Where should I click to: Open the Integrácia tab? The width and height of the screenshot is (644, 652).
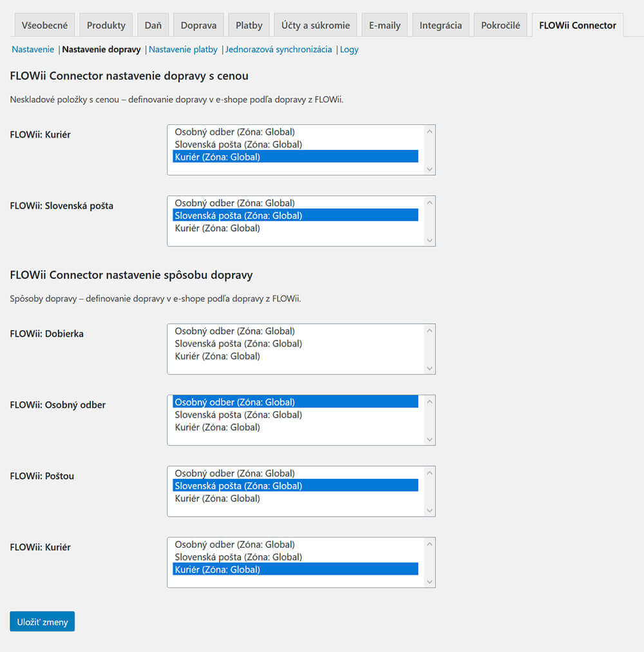[440, 25]
